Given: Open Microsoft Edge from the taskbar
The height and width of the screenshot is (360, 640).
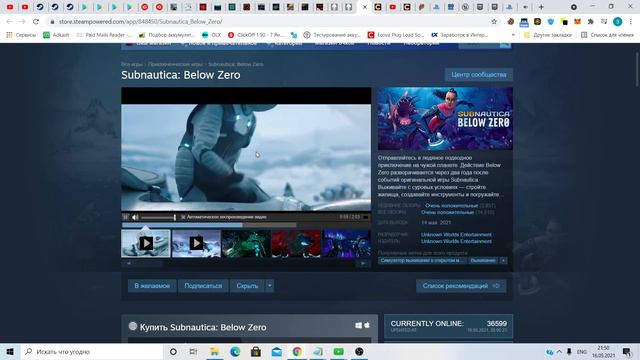Looking at the screenshot, I should pyautogui.click(x=235, y=351).
